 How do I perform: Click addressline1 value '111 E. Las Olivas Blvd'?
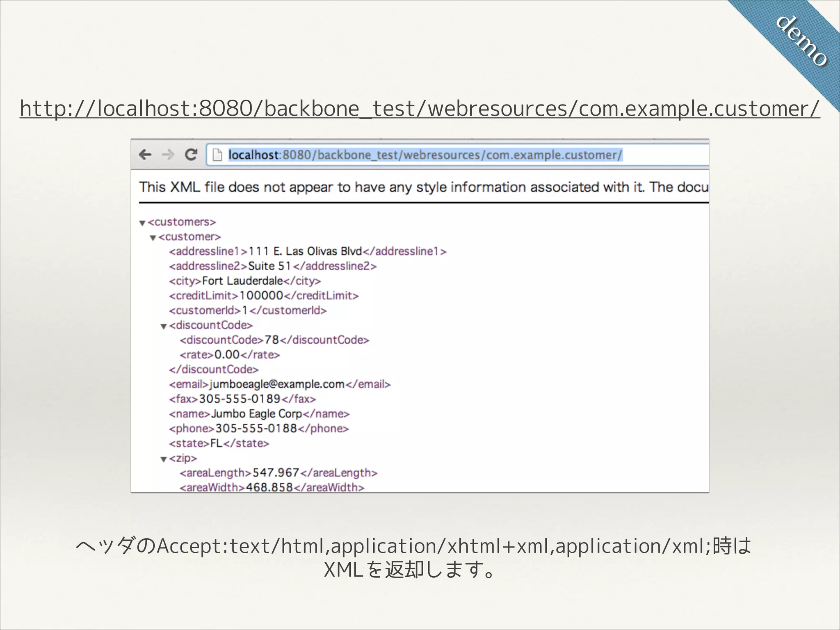[305, 251]
